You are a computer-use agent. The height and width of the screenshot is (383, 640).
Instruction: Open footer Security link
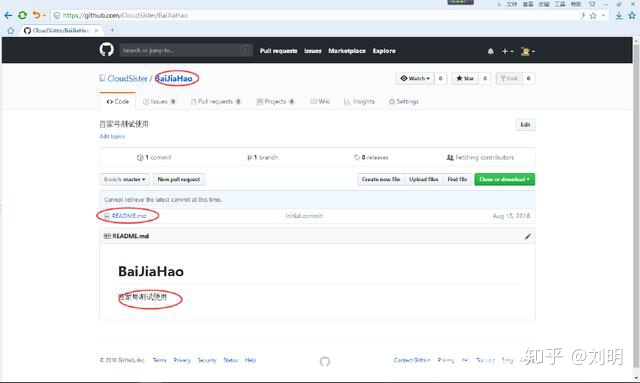[207, 361]
